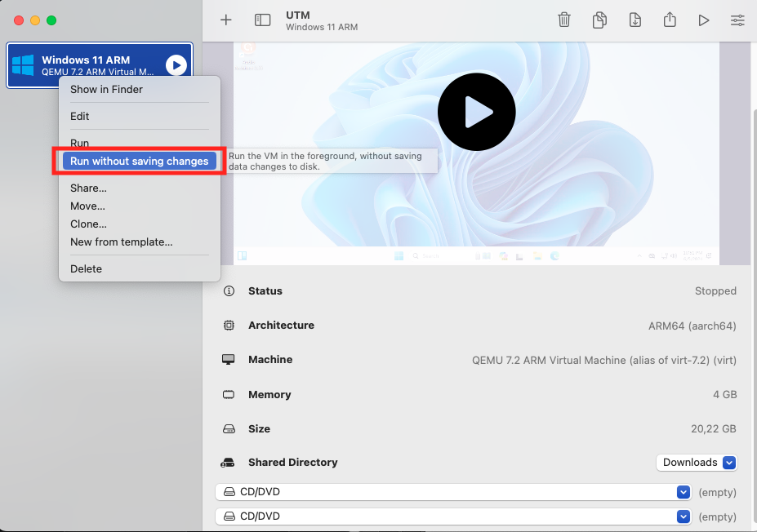The width and height of the screenshot is (757, 532).
Task: Click the ARM64 (aarch64) architecture value
Action: [x=692, y=326]
